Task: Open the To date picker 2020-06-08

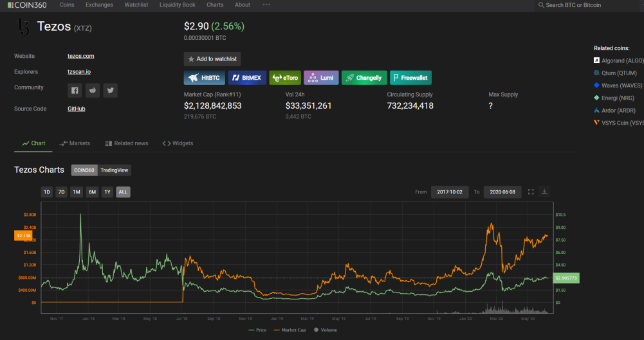Action: click(502, 192)
